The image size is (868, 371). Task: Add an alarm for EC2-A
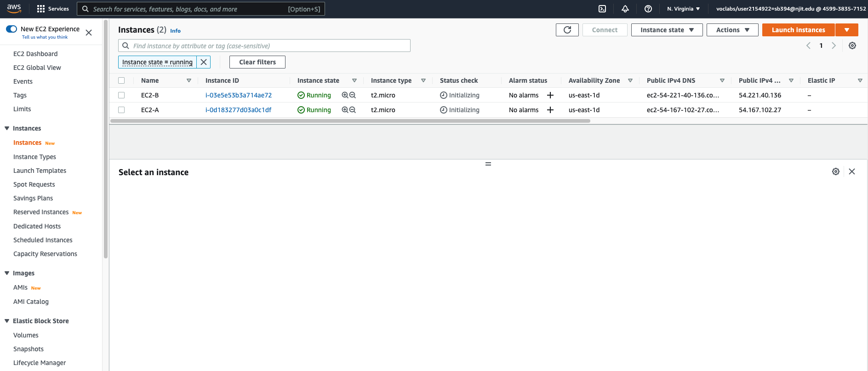[x=550, y=110]
